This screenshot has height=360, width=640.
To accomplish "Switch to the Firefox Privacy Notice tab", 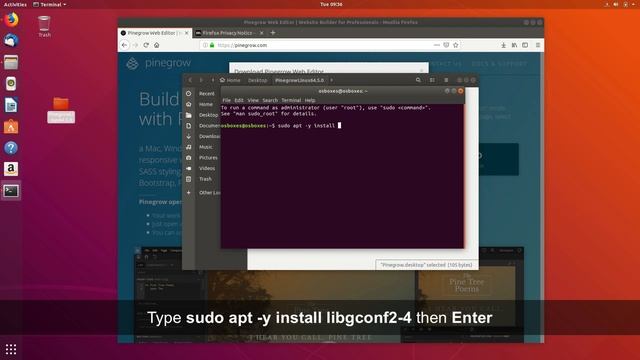I will [x=227, y=33].
